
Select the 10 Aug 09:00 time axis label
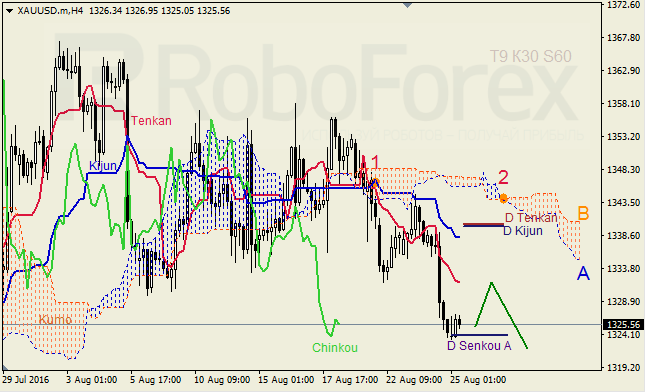click(222, 379)
